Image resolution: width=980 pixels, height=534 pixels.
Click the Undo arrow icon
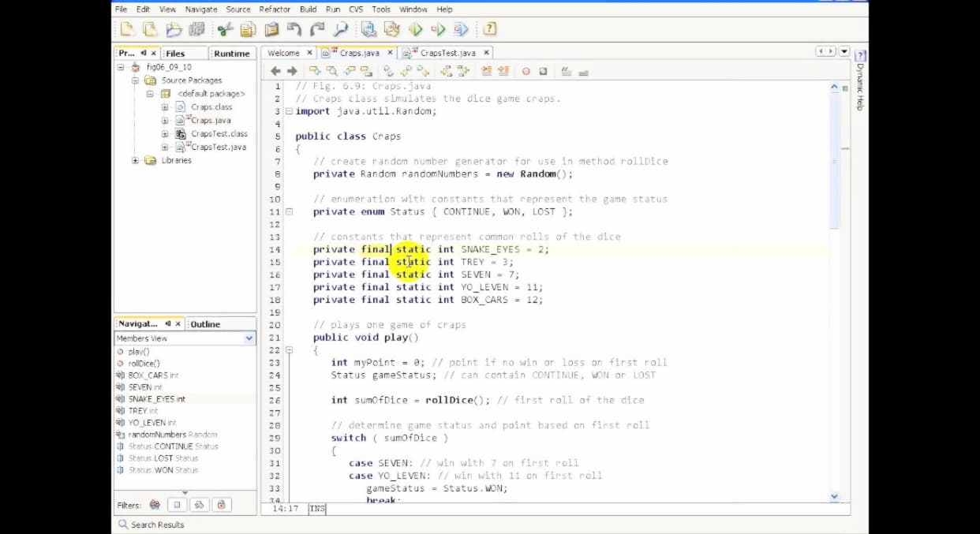294,29
